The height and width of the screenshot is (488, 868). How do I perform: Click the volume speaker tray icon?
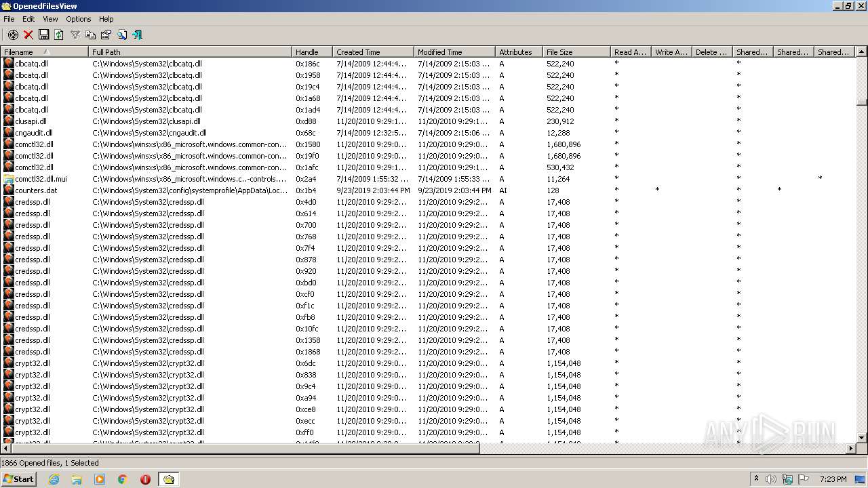(x=771, y=479)
